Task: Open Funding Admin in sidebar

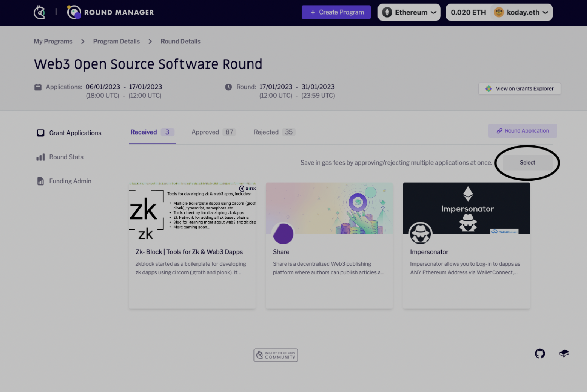Action: click(x=70, y=181)
